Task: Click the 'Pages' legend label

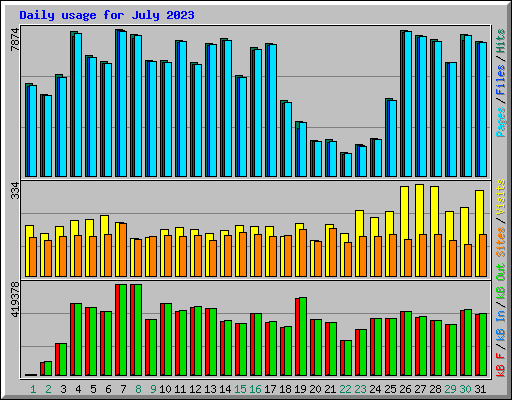Action: [x=501, y=122]
